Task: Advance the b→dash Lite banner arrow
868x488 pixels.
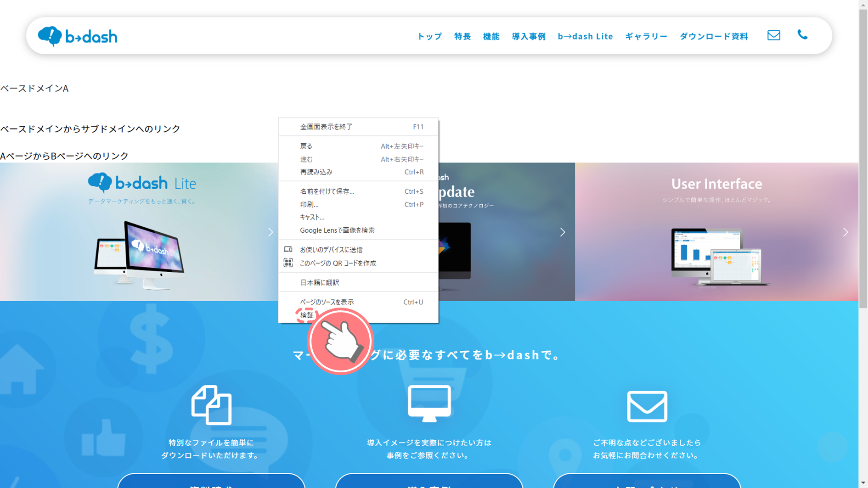Action: 271,232
